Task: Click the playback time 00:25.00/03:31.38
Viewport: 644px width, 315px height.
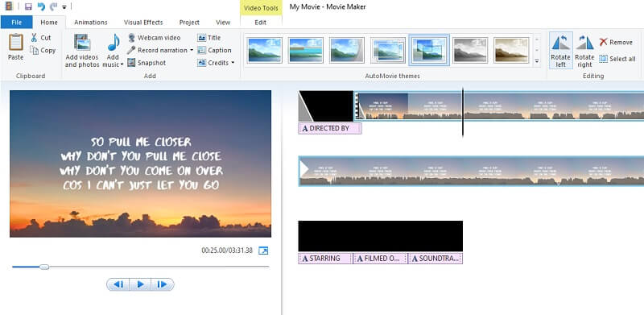Action: click(227, 251)
